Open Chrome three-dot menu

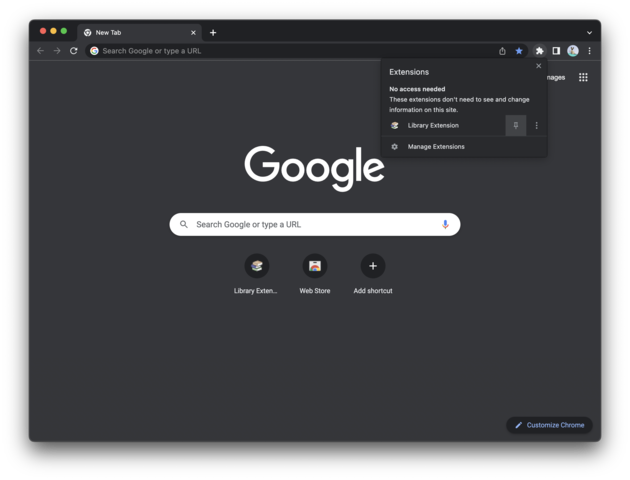(x=589, y=51)
